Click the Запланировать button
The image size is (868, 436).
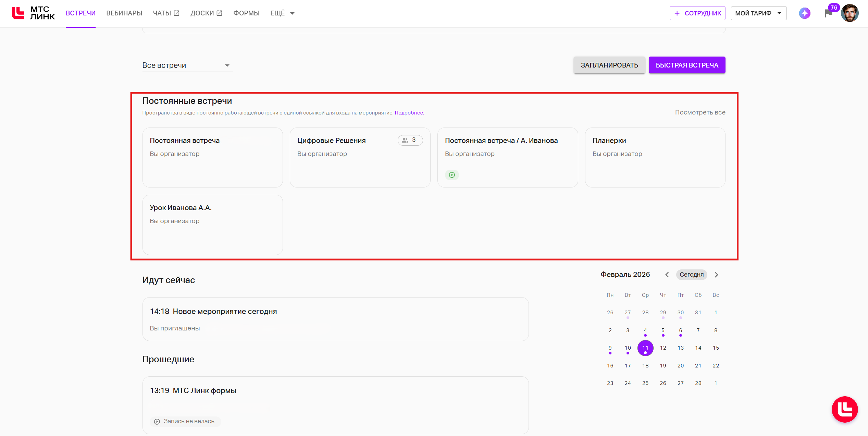point(609,65)
